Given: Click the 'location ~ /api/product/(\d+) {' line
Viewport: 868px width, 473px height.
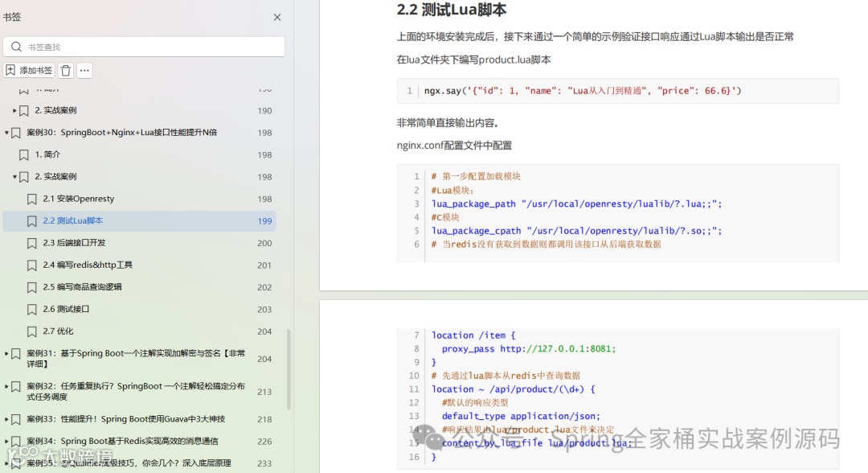Looking at the screenshot, I should [x=513, y=389].
